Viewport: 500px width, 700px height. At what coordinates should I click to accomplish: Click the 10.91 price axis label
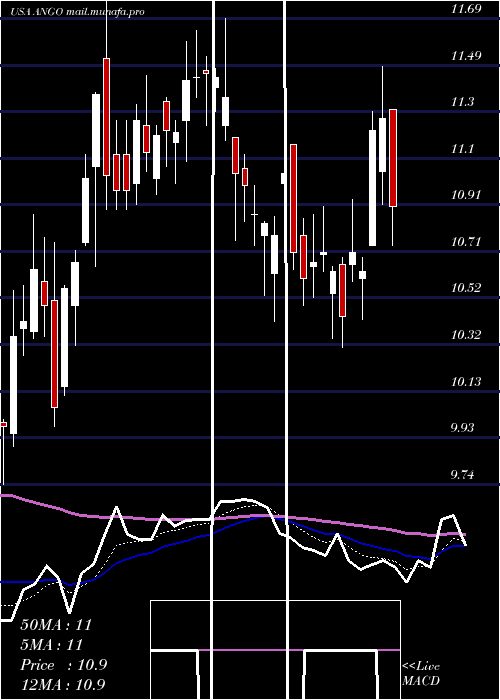click(x=466, y=195)
